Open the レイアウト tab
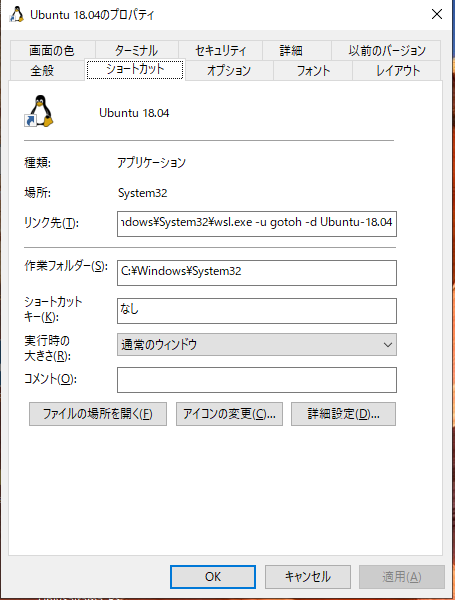 tap(397, 71)
